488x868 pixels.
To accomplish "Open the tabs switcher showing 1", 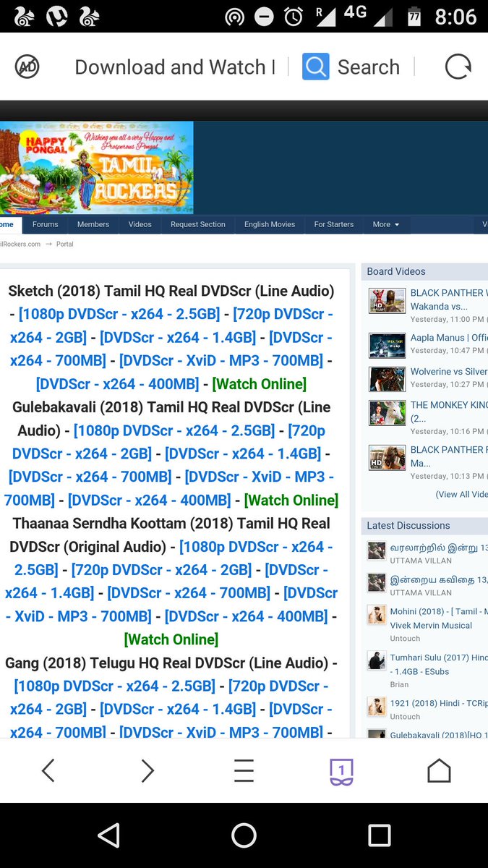I will (x=341, y=772).
